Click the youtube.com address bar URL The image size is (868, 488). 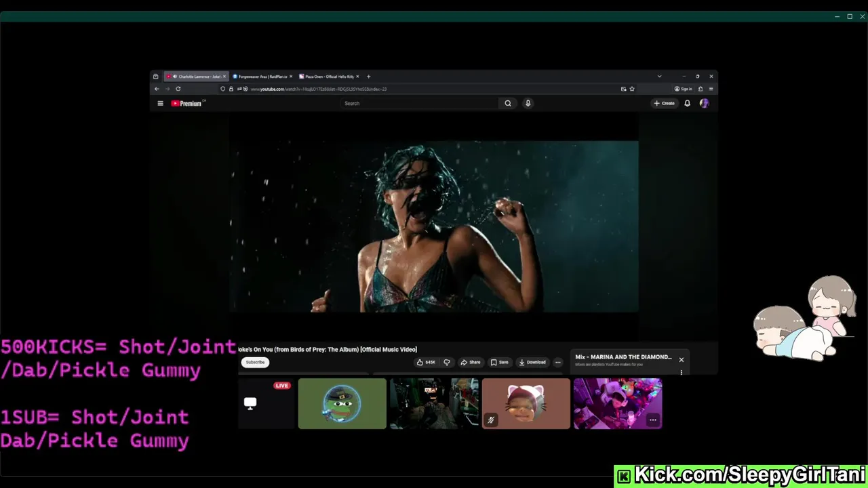318,89
